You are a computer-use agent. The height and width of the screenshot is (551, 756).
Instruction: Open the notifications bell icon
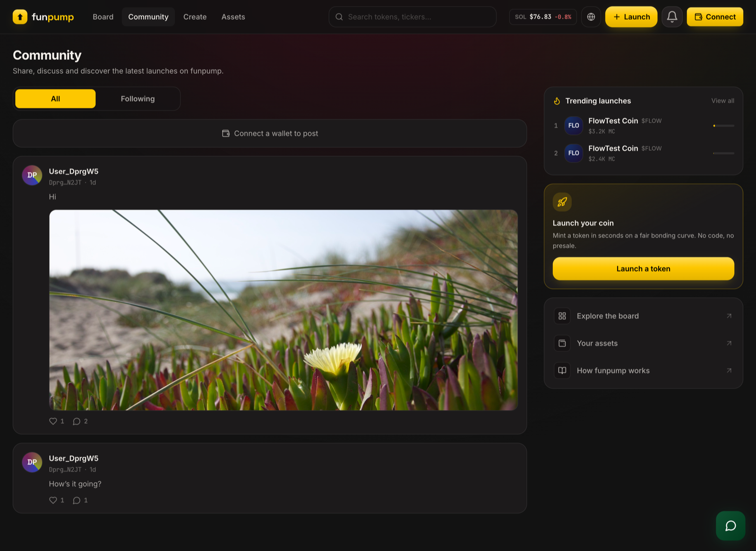672,17
